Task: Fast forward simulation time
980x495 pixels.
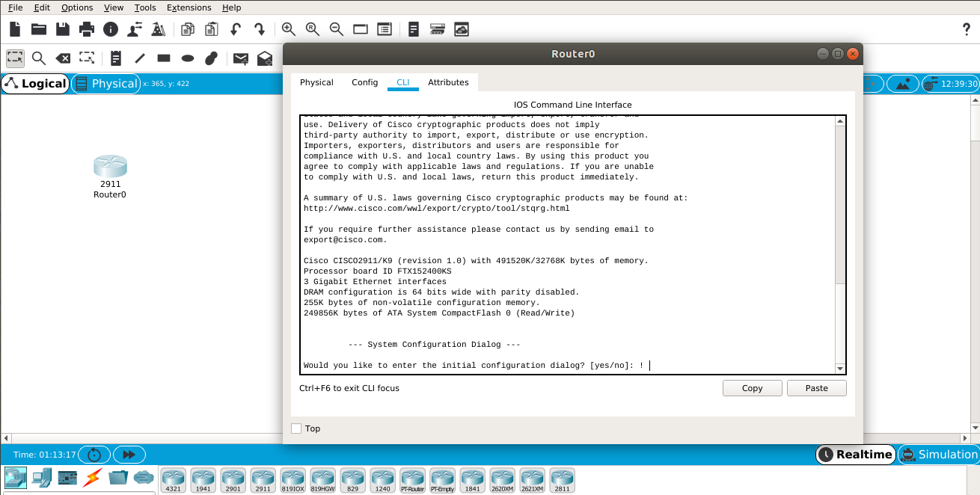Action: [x=129, y=454]
